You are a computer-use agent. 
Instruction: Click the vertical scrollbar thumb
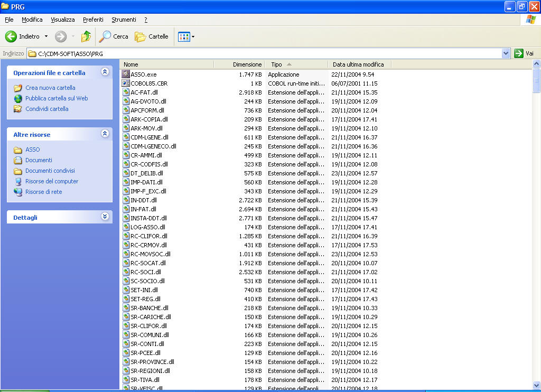[x=536, y=80]
